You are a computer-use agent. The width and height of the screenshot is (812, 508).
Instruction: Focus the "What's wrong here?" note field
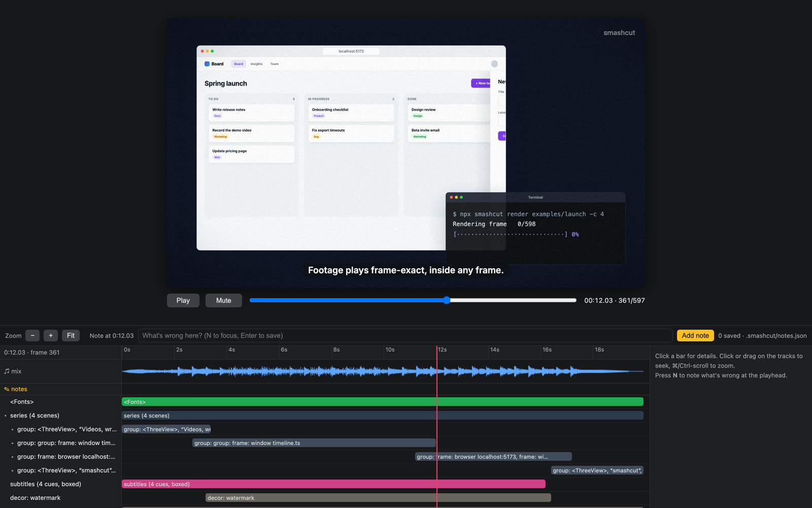405,335
